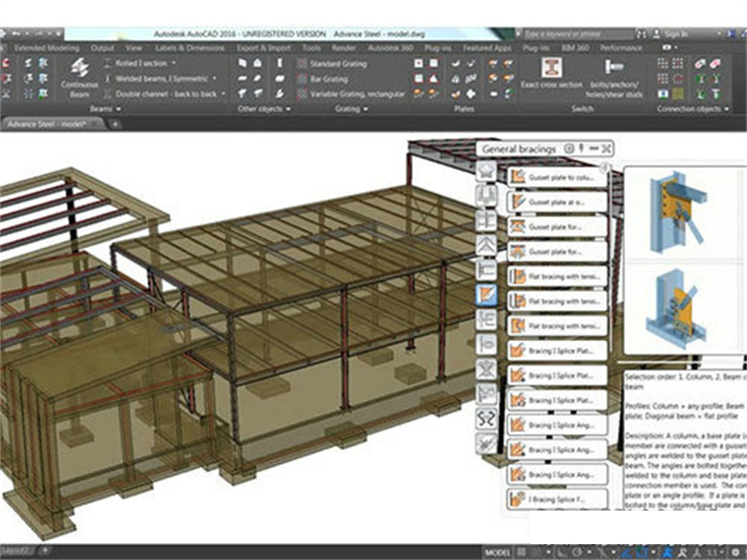Switch to the Export & Import tab

coord(262,47)
